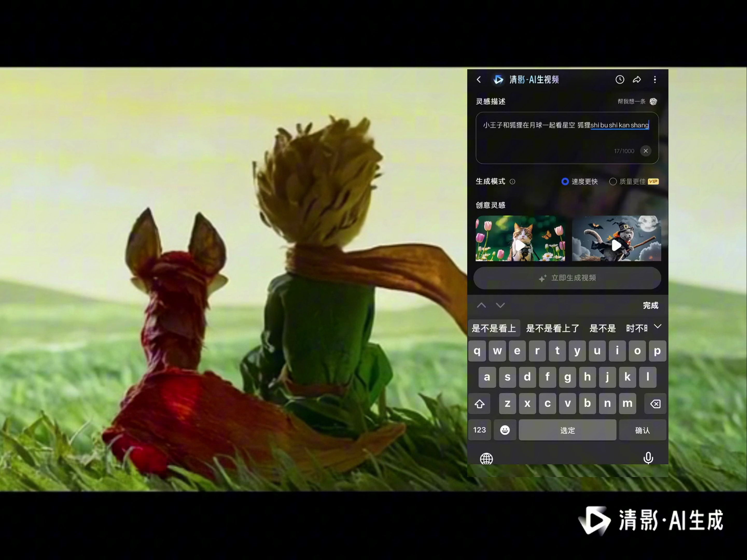This screenshot has height=560, width=747.
Task: Tap the s key
Action: (x=507, y=377)
